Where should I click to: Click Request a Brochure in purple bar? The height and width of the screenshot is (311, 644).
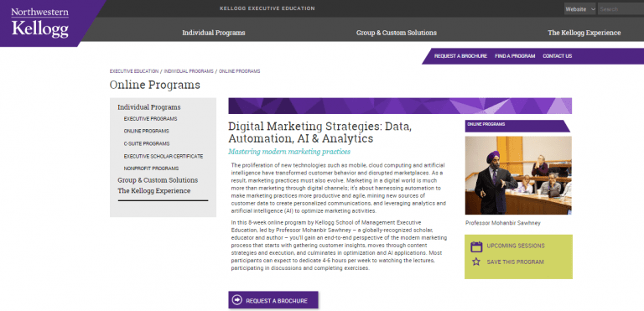coord(460,56)
